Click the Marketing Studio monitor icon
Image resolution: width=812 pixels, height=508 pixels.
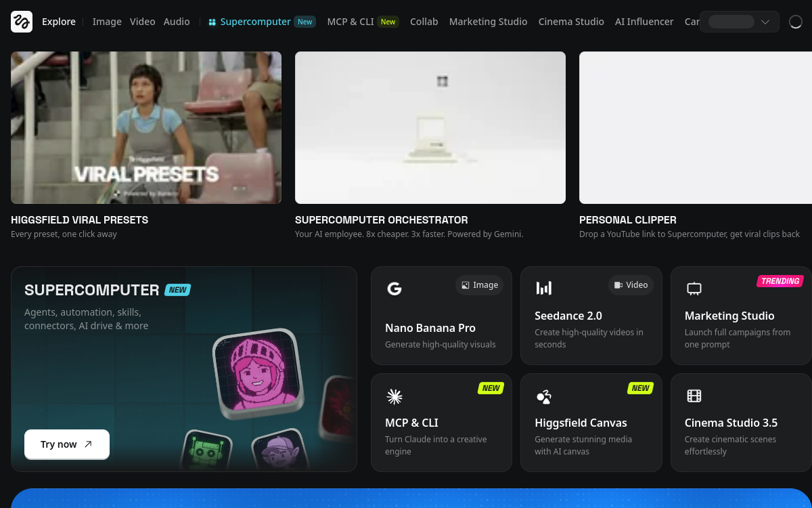click(x=694, y=289)
